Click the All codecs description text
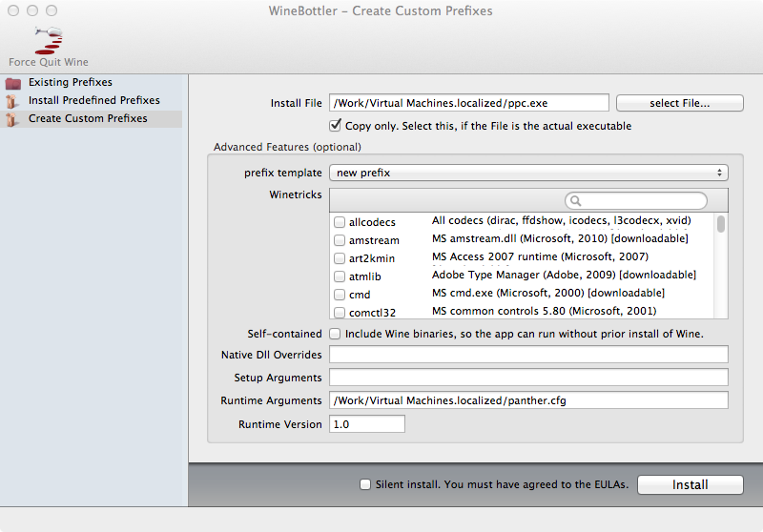This screenshot has height=532, width=763. tap(562, 220)
